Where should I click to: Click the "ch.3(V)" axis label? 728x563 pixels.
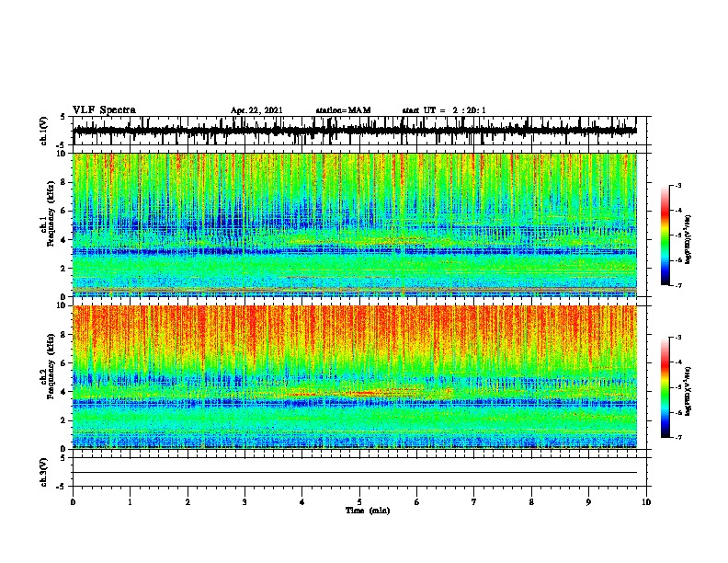(44, 472)
